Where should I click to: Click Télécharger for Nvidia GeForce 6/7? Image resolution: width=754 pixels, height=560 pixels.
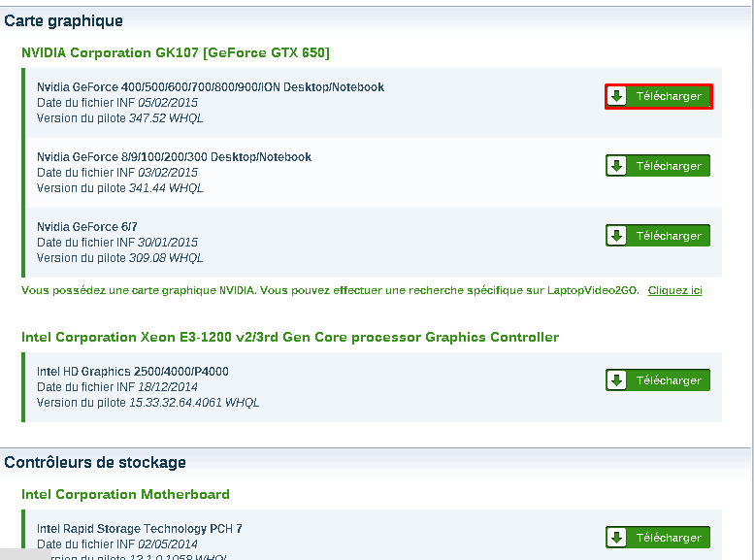pos(657,236)
